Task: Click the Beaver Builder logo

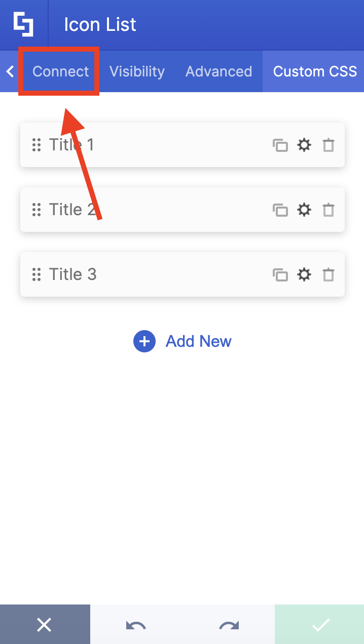Action: 23,24
